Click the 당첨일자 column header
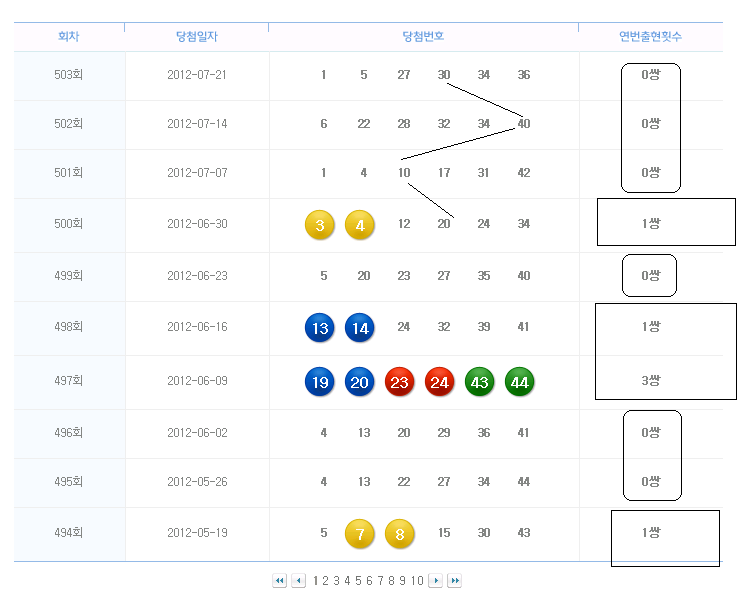 point(196,37)
